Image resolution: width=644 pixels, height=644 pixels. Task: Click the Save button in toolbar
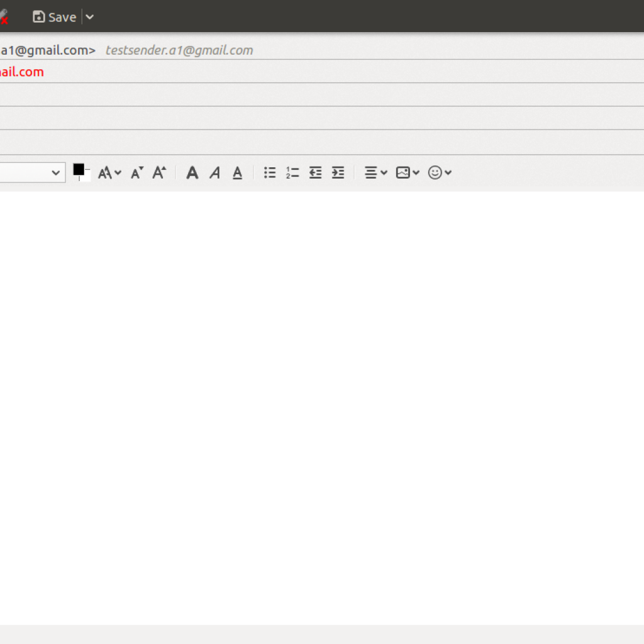55,17
